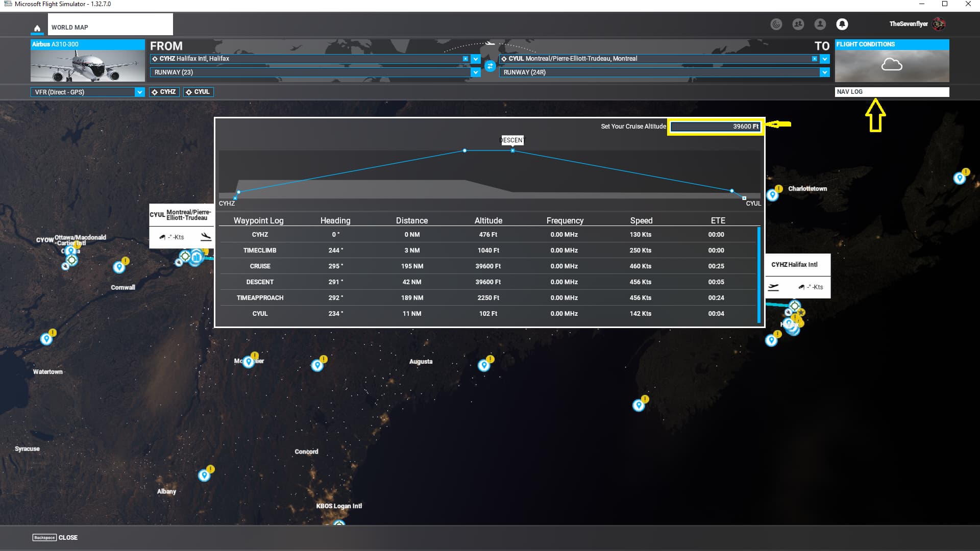Click TheSevenflyer profile avatar

pos(939,24)
